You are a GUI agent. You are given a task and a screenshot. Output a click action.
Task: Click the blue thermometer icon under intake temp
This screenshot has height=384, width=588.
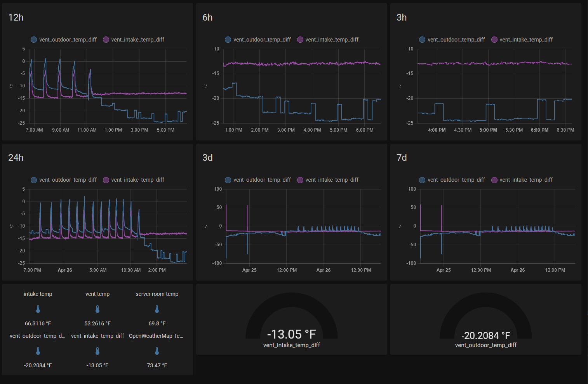coord(38,309)
